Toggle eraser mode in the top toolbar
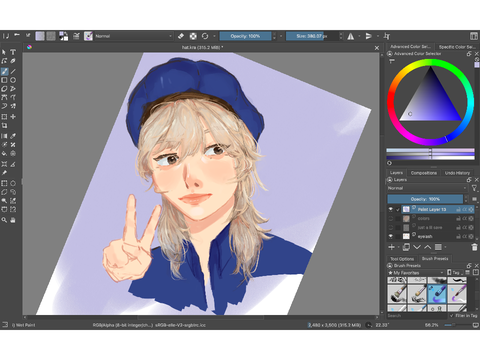 [181, 36]
